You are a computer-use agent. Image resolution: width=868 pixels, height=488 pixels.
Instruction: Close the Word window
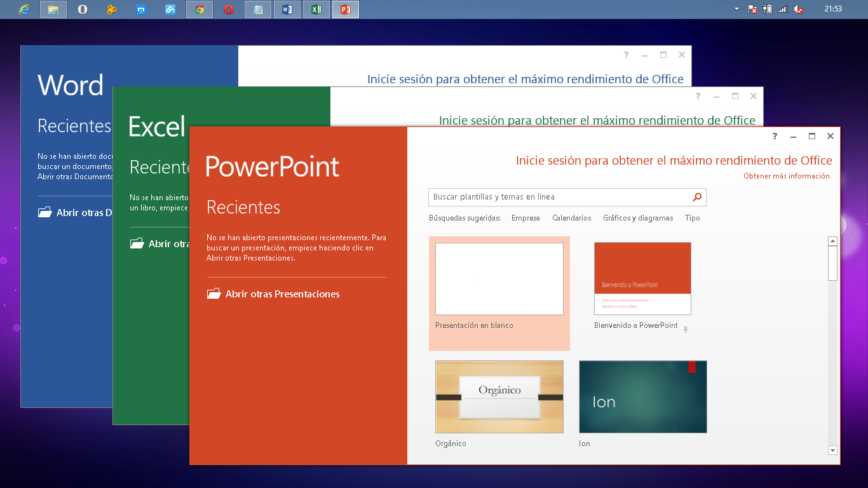pos(682,55)
